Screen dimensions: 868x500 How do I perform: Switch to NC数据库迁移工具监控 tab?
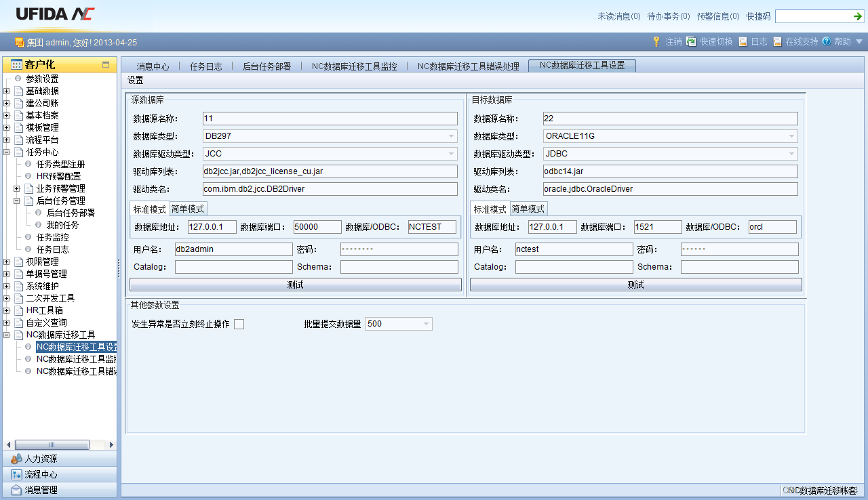pyautogui.click(x=355, y=66)
